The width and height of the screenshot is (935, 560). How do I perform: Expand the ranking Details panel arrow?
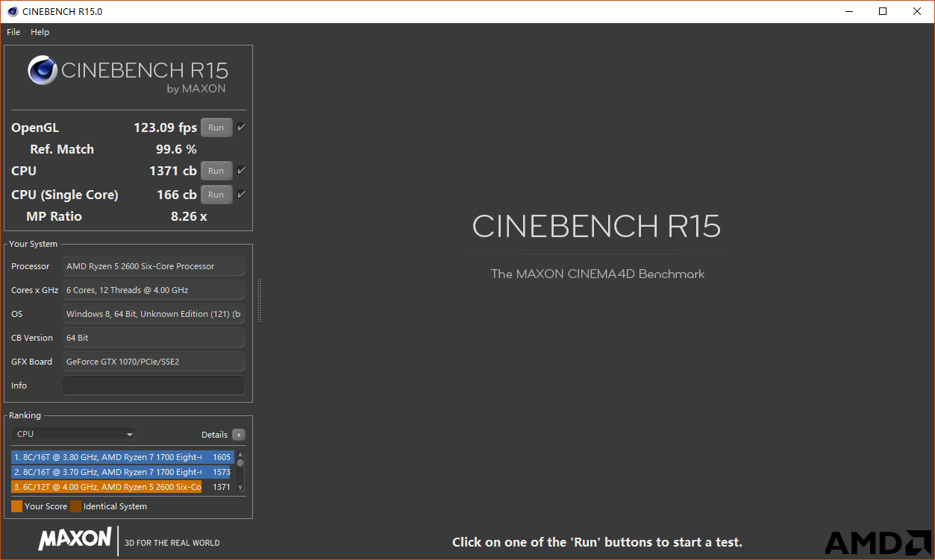point(238,435)
